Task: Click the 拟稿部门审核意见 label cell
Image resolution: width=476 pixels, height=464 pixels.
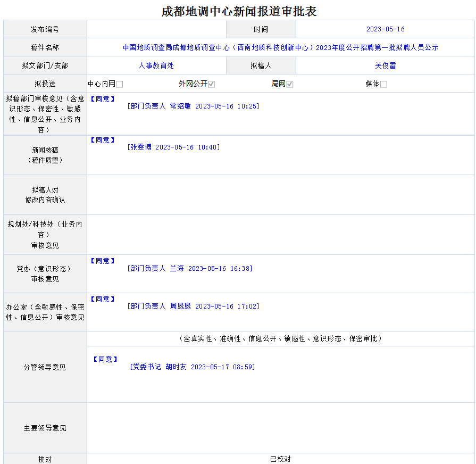Action: point(45,114)
